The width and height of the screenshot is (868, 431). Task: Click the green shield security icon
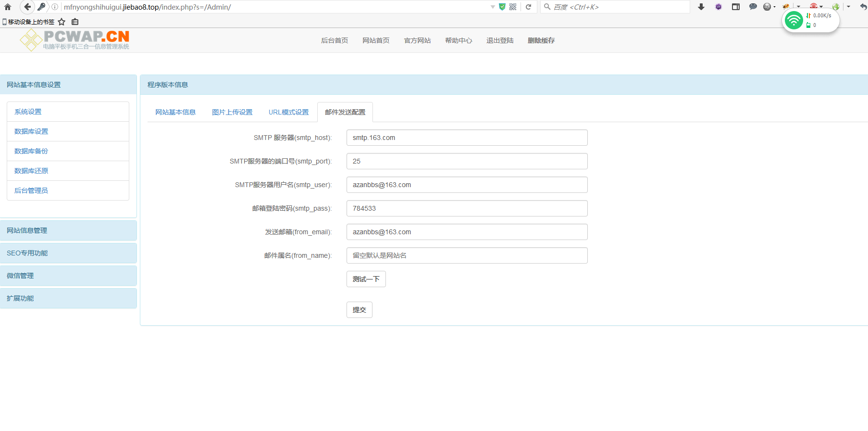coord(502,7)
